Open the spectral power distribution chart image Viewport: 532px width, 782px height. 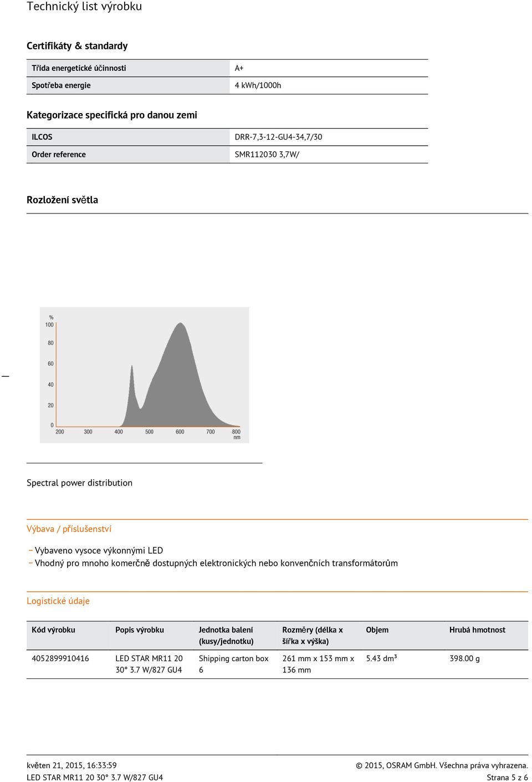(x=144, y=375)
